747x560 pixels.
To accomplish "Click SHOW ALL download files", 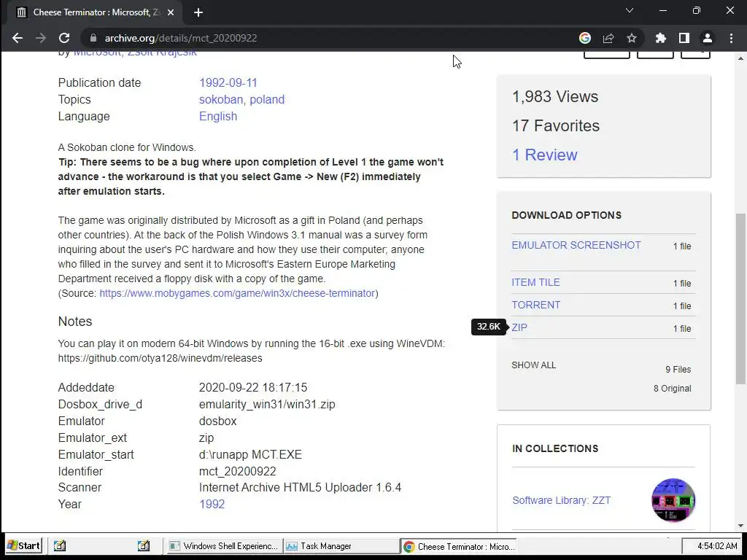I will (533, 365).
